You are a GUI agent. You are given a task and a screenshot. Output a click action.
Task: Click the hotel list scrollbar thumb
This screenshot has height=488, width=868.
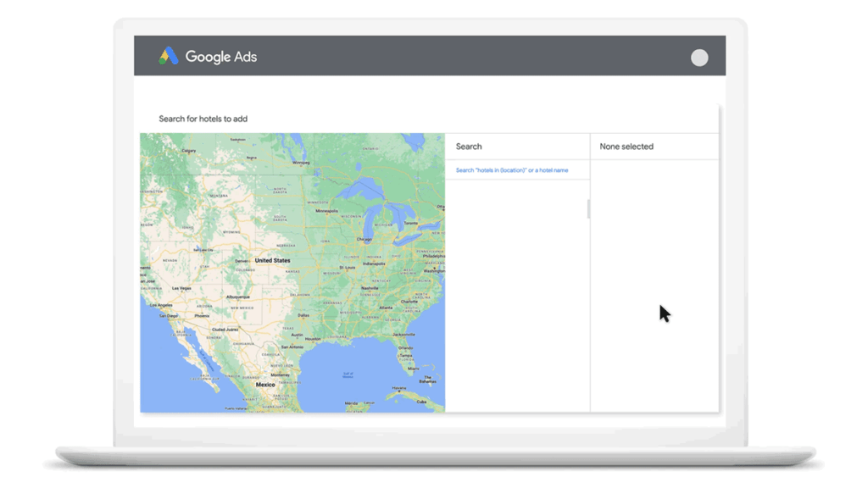588,209
